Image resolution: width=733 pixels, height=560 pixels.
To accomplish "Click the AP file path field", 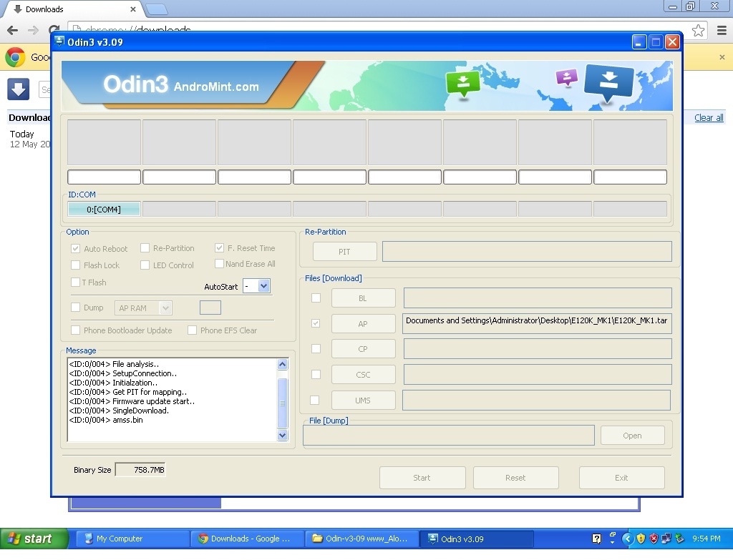I will [537, 323].
